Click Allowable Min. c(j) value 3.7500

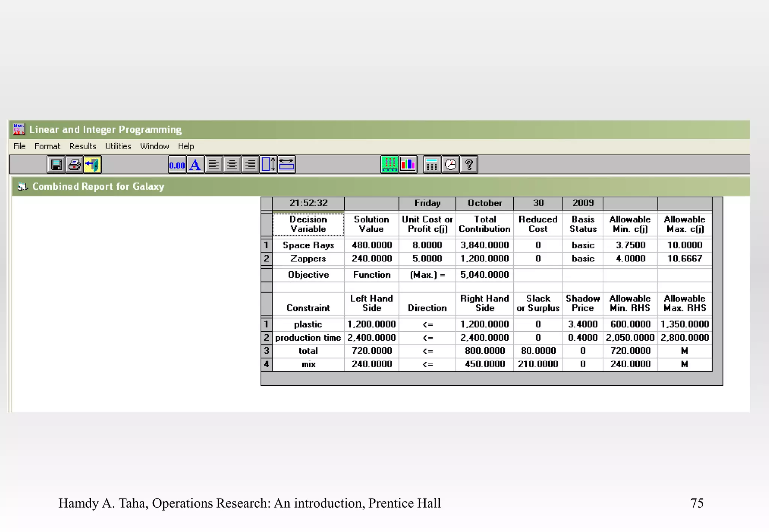[x=630, y=245]
